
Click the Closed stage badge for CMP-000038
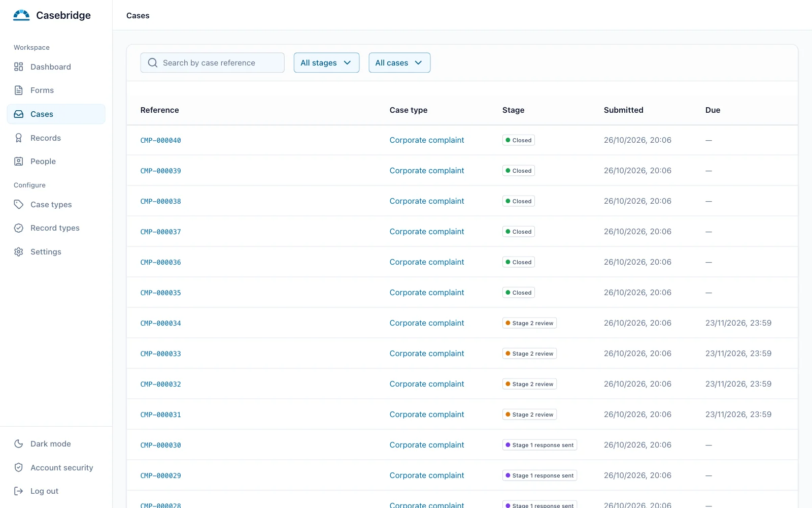pos(519,201)
